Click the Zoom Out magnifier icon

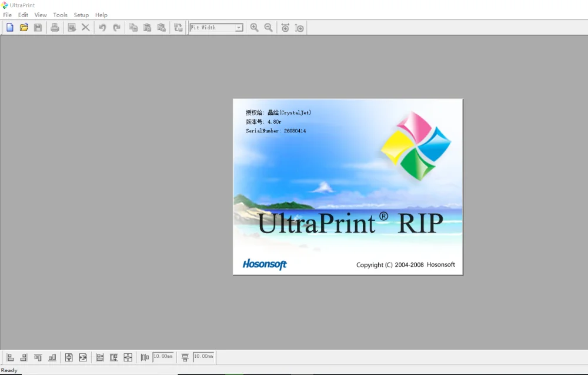pyautogui.click(x=268, y=28)
